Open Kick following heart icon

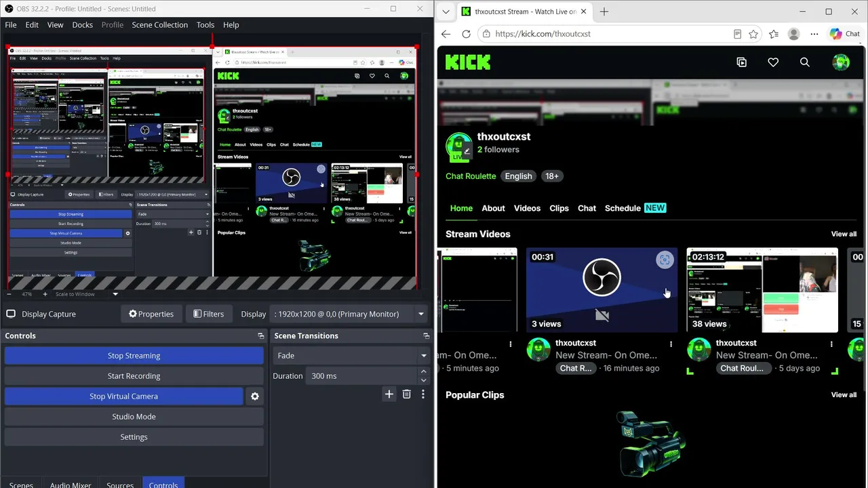tap(773, 62)
